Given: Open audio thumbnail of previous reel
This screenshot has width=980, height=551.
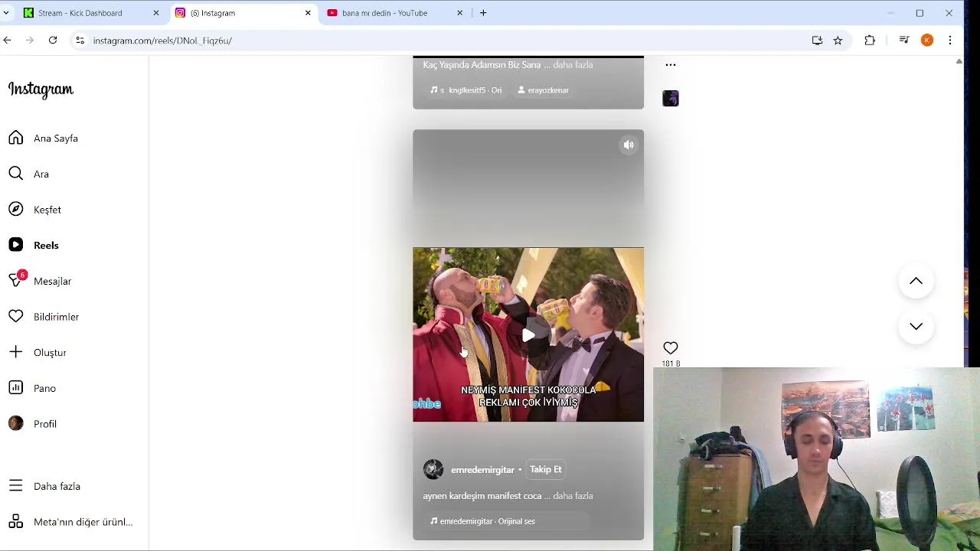Looking at the screenshot, I should coord(671,99).
